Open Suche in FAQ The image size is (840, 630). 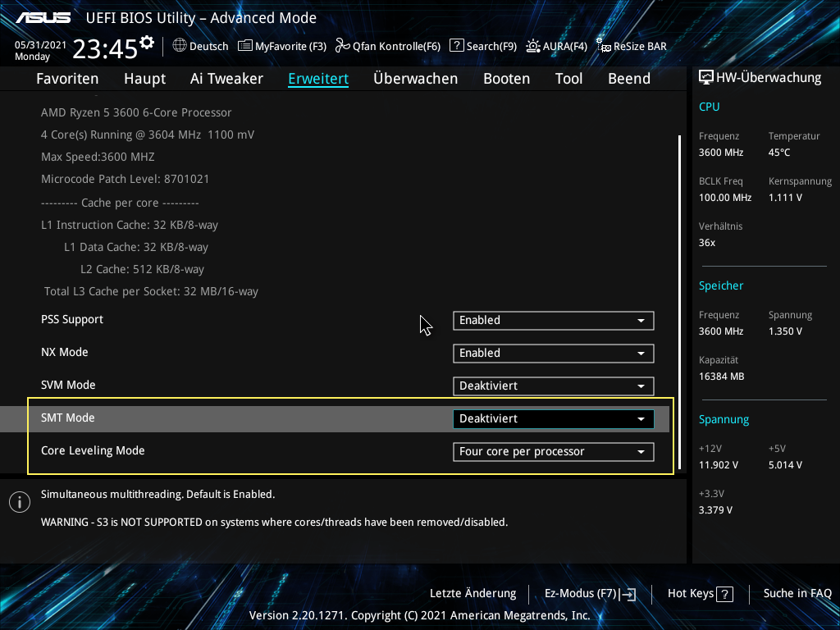point(797,593)
